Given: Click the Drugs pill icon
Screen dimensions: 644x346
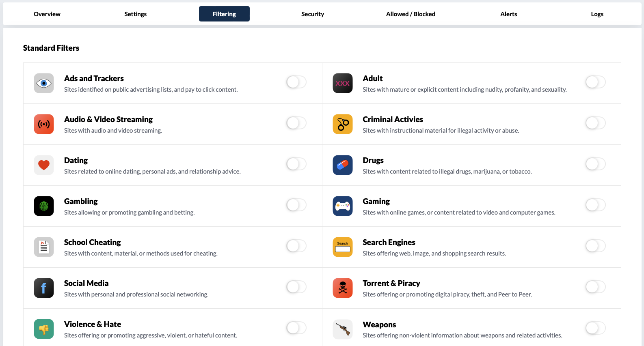Looking at the screenshot, I should click(343, 165).
